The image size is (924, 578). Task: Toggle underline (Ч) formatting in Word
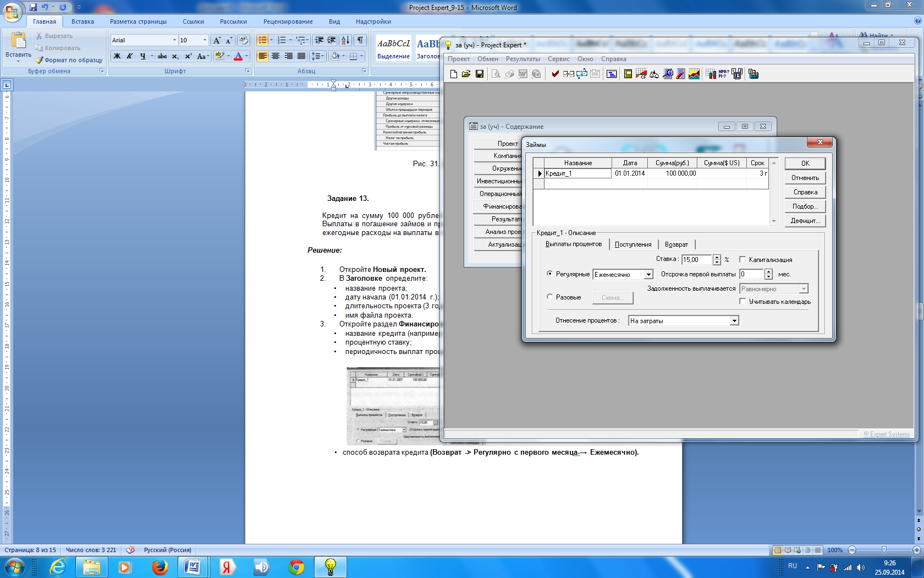tap(142, 56)
